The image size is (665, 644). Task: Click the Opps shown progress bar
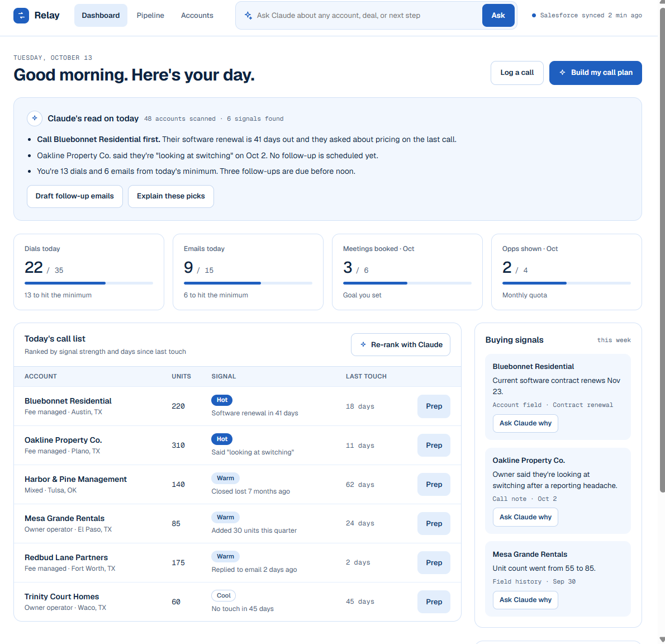click(x=567, y=283)
